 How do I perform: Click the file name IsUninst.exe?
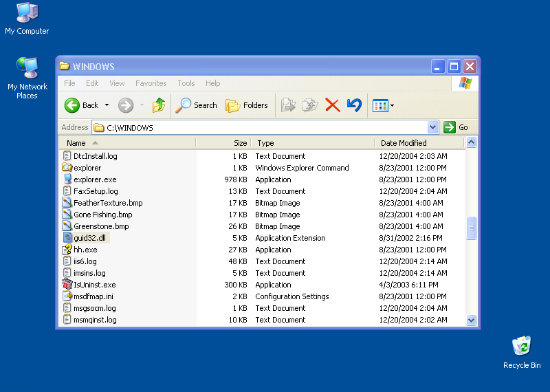point(95,285)
